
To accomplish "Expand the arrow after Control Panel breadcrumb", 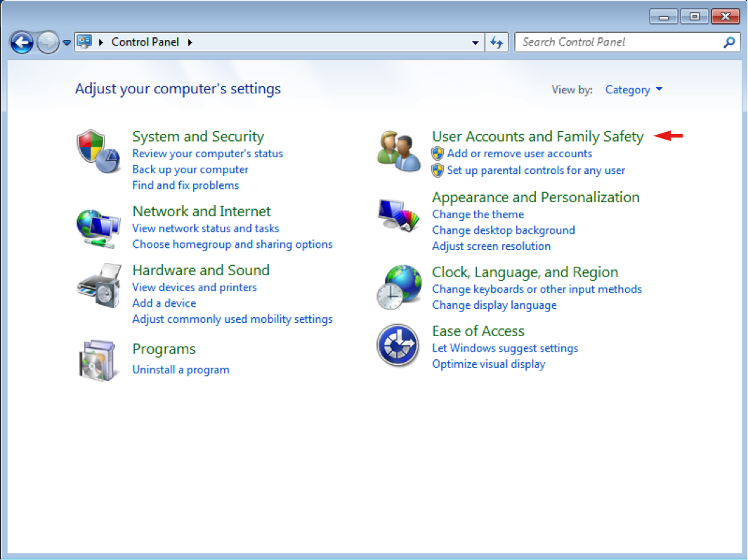I will click(189, 42).
